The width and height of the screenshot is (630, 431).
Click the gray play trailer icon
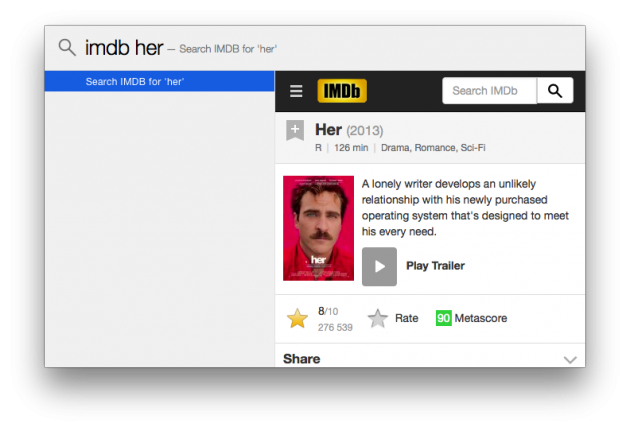(379, 266)
